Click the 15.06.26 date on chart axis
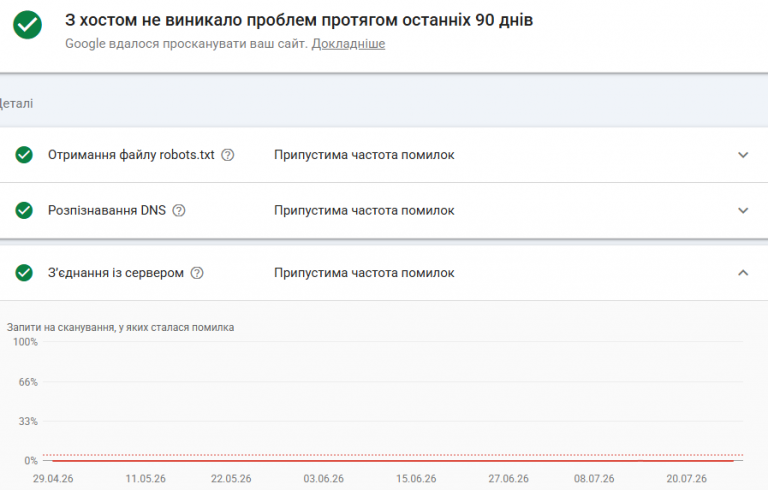768x490 pixels. pyautogui.click(x=416, y=479)
